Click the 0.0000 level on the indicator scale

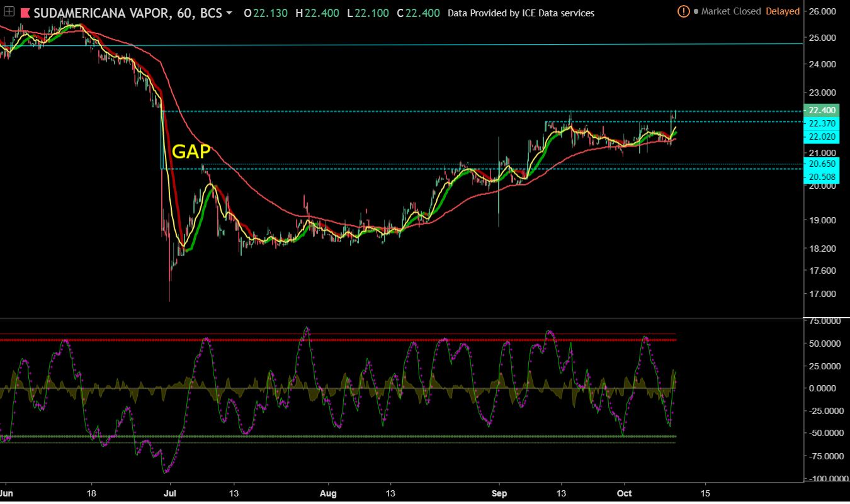(824, 388)
